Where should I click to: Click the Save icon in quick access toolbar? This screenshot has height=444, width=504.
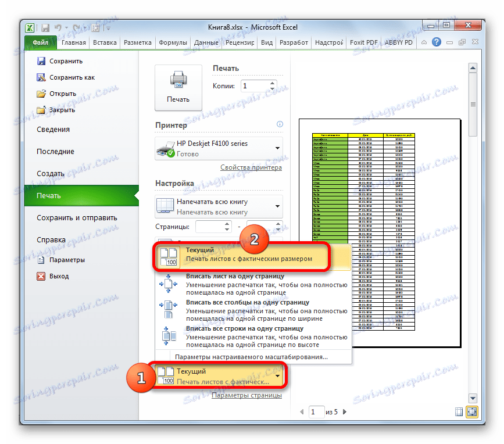point(45,28)
